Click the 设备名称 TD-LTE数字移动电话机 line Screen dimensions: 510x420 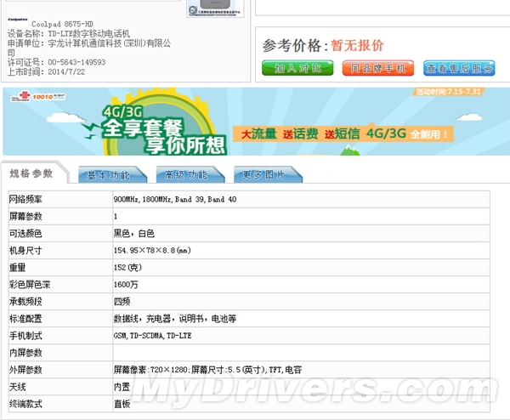69,33
